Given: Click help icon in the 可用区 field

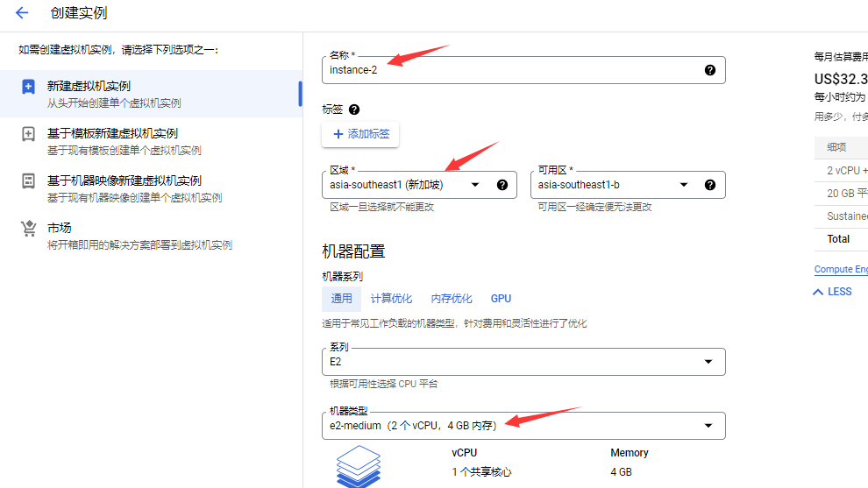Looking at the screenshot, I should [710, 185].
